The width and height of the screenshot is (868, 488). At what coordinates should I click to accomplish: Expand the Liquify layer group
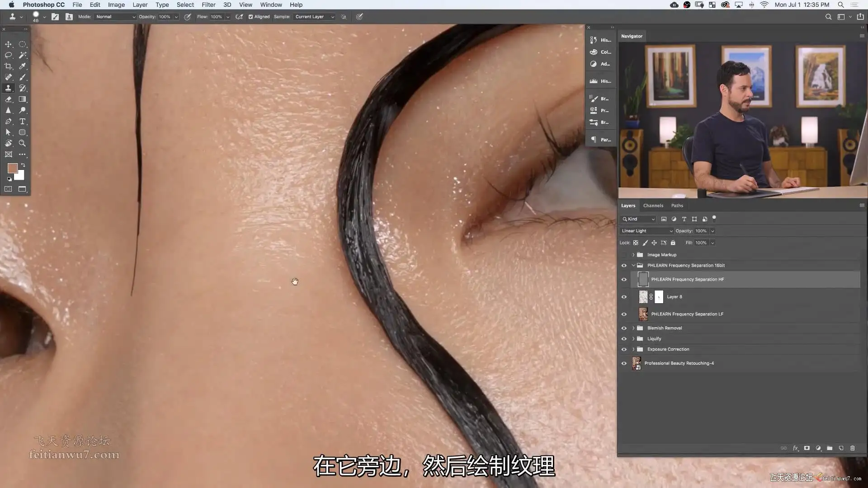point(633,339)
